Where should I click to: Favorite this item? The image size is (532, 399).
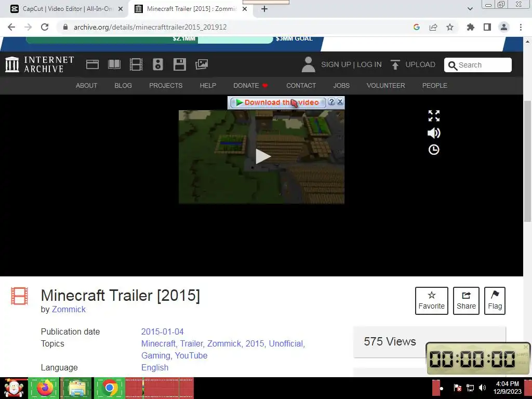tap(432, 301)
